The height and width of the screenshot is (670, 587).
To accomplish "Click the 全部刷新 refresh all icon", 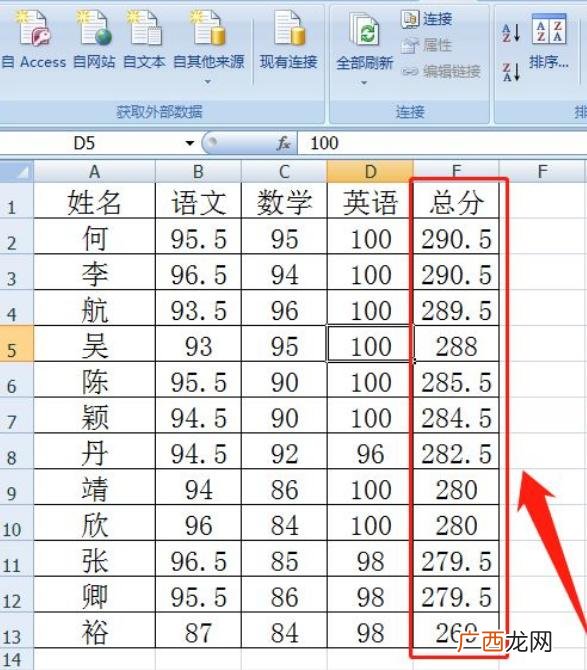I will [x=364, y=30].
